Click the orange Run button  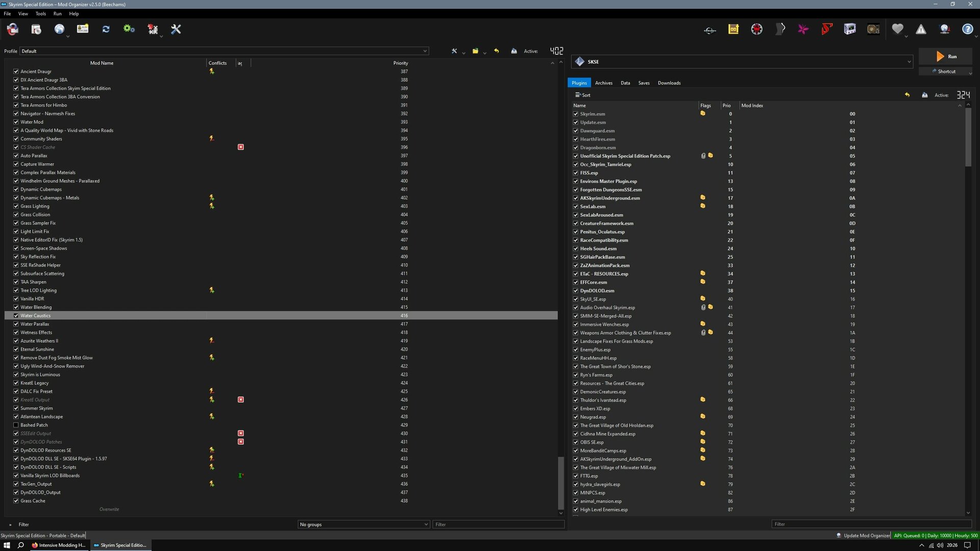(946, 57)
